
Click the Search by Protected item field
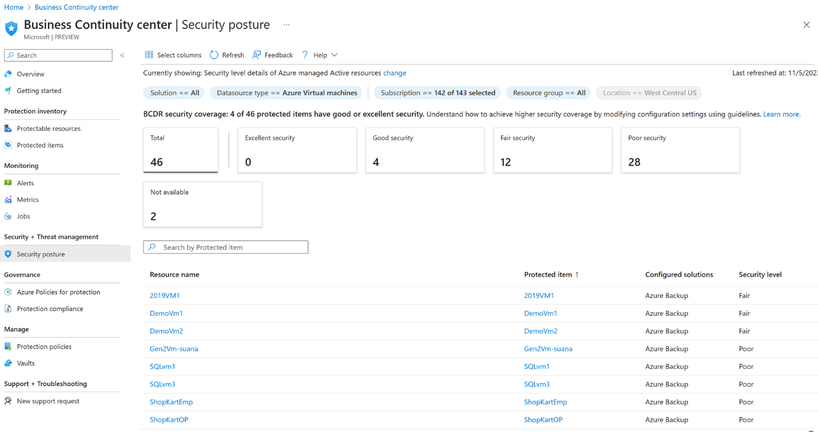[226, 247]
